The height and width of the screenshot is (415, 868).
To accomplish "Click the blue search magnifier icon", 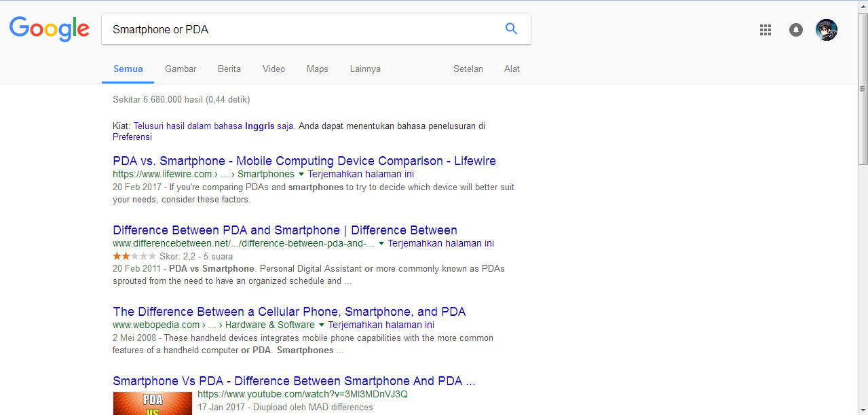I will 511,29.
